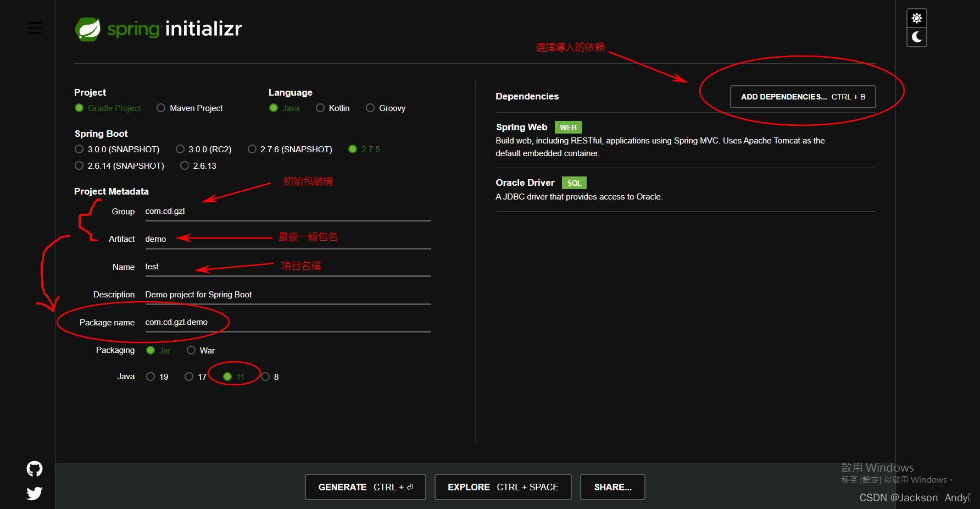
Task: Select Spring Boot 3.0.0 (RC2)
Action: (204, 150)
